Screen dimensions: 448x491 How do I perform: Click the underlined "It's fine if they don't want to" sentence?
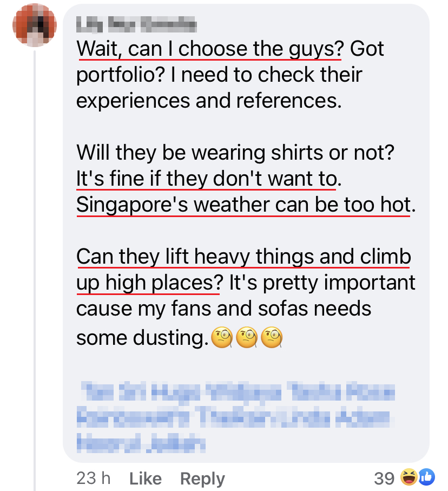(206, 179)
